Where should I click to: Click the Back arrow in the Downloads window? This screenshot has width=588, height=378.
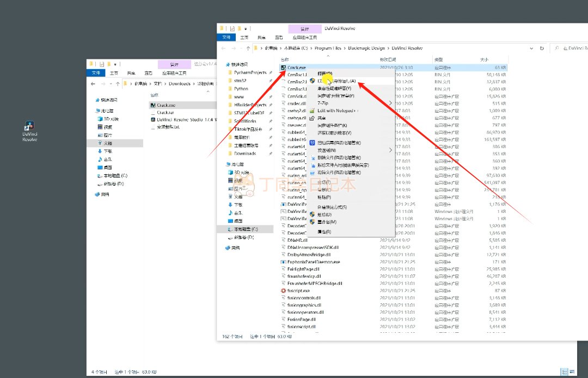pos(93,84)
